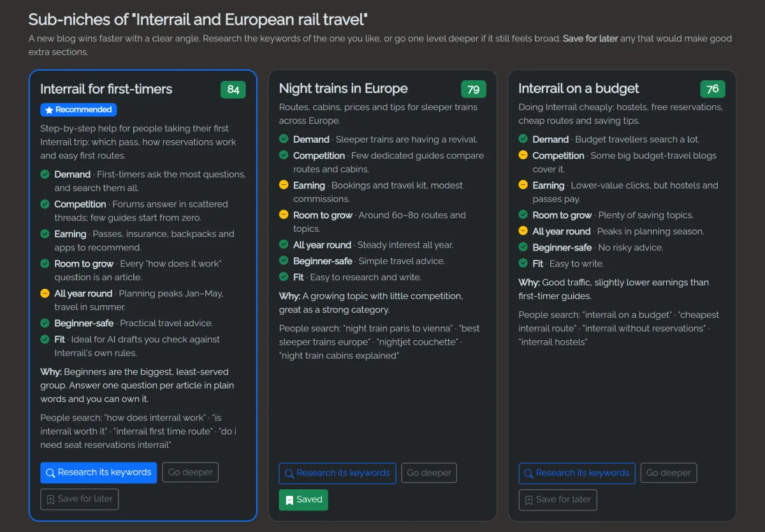Click green check next to first-timers Demand
The image size is (765, 532).
pos(45,174)
